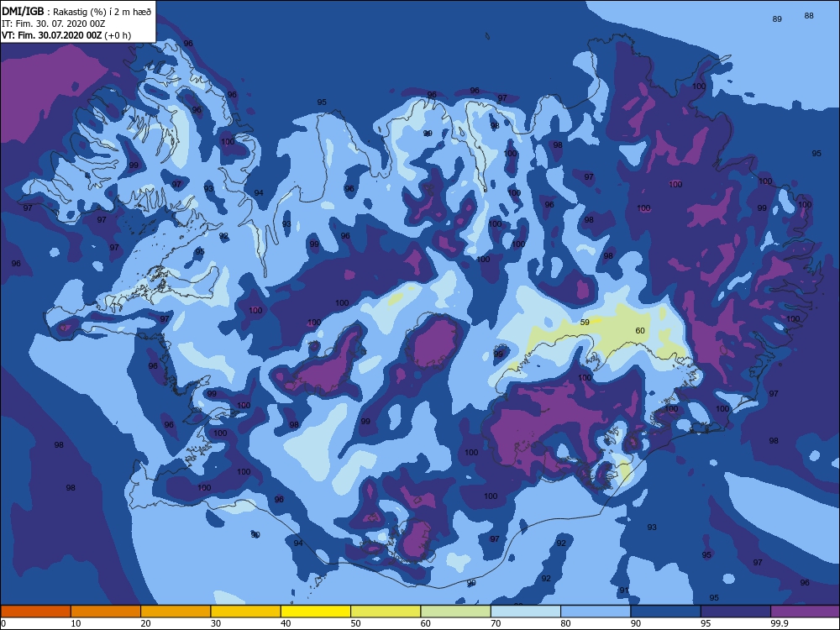The height and width of the screenshot is (630, 840).
Task: Click the '20' legend tick label
Action: pos(145,623)
